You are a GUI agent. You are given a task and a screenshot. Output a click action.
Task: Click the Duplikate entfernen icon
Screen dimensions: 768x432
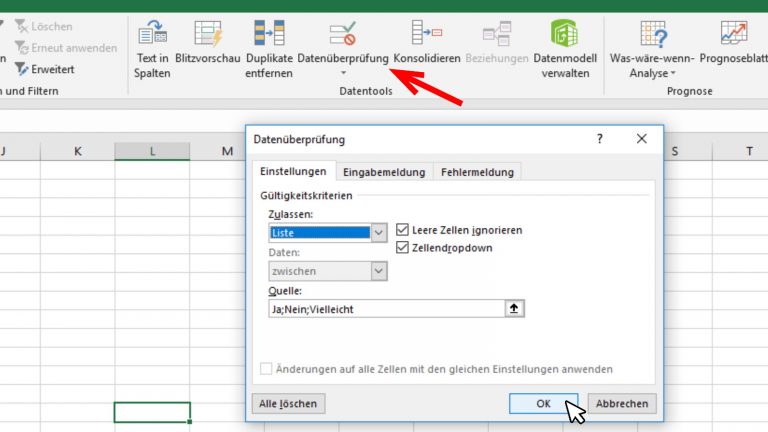point(268,36)
